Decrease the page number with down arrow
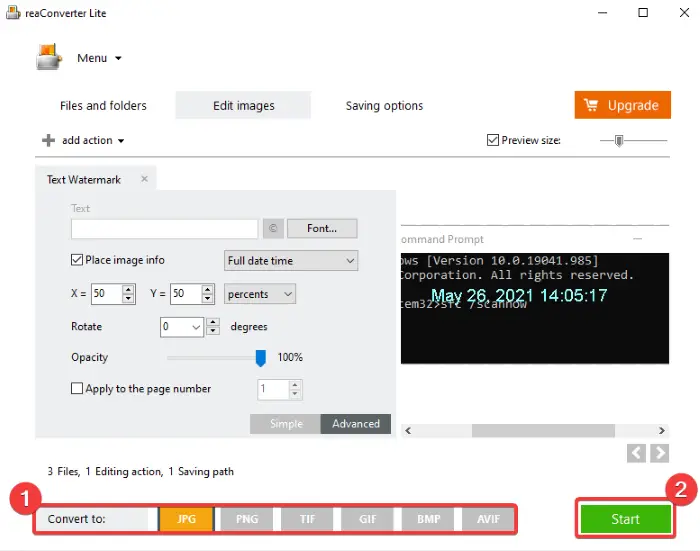Screen dimensions: 700x551 pos(295,394)
